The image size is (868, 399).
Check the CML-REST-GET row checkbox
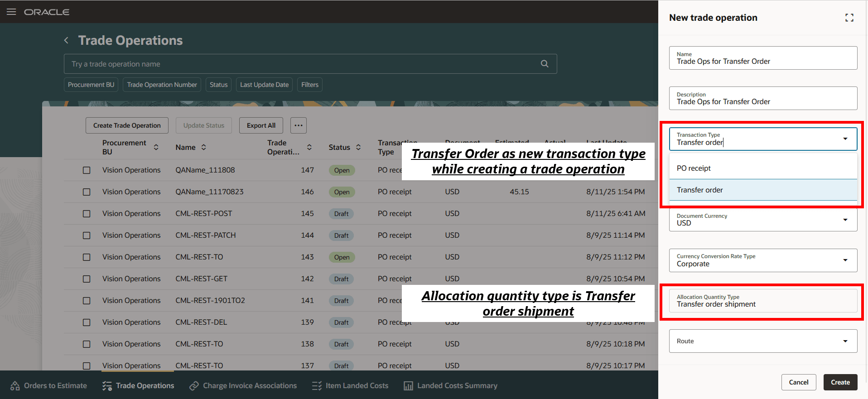click(87, 279)
